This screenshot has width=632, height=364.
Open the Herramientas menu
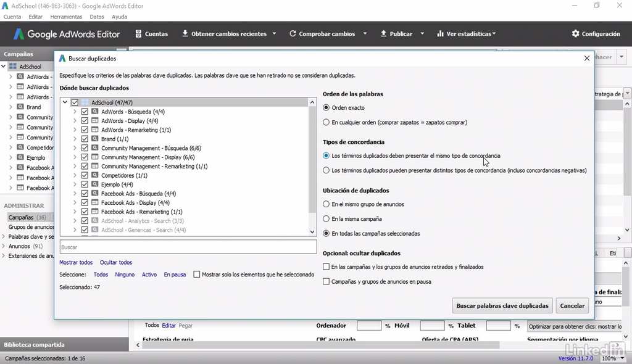(66, 17)
